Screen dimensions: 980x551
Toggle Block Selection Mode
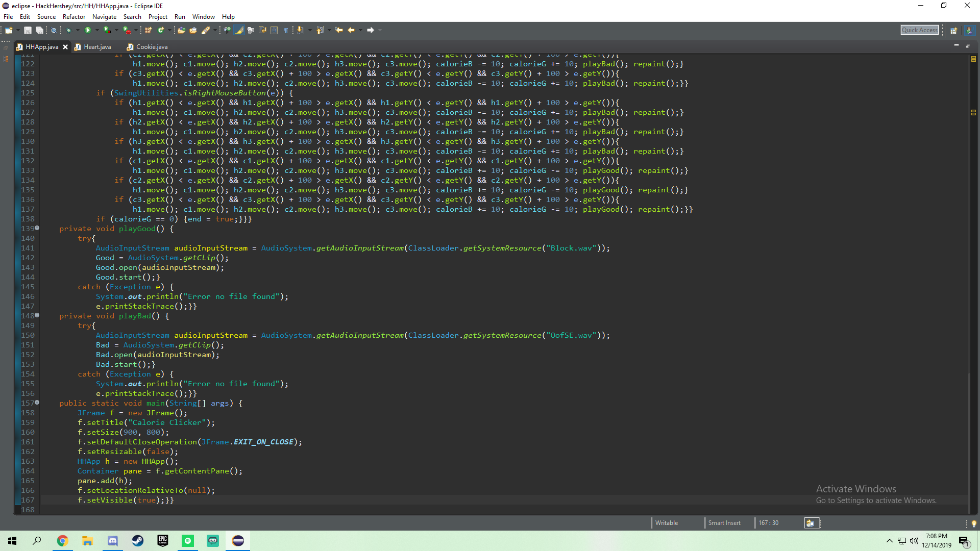coord(274,30)
